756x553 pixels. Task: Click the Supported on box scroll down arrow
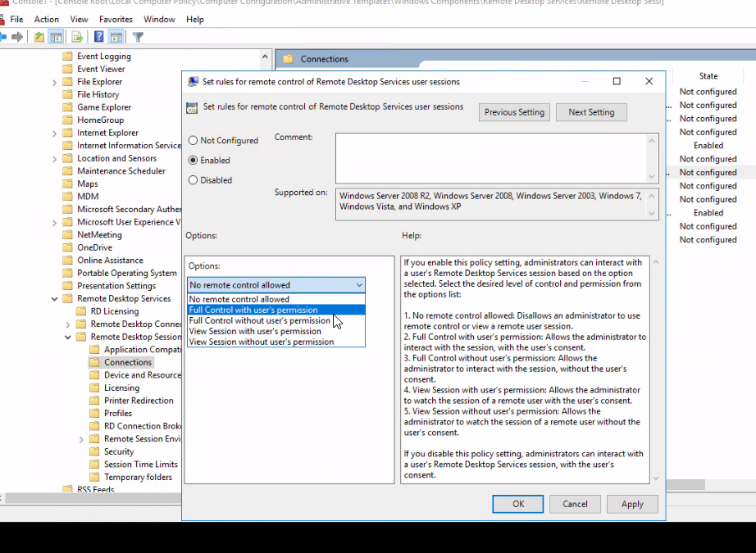point(652,213)
